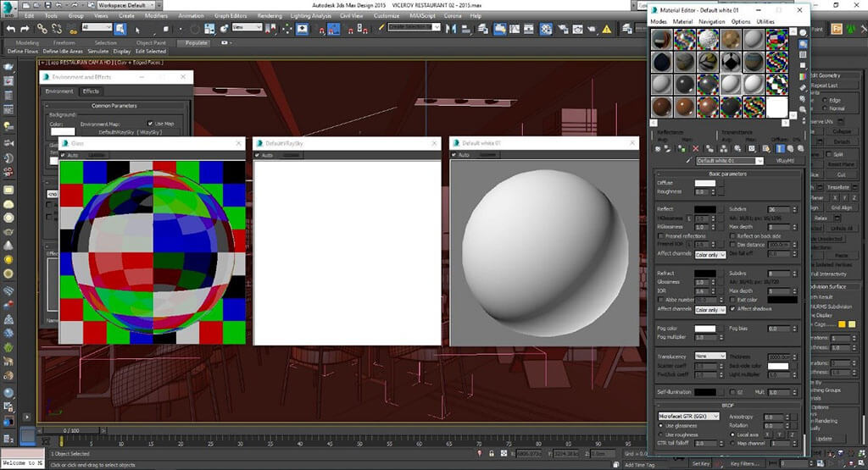Toggle the Use Map checkbox

tap(149, 123)
